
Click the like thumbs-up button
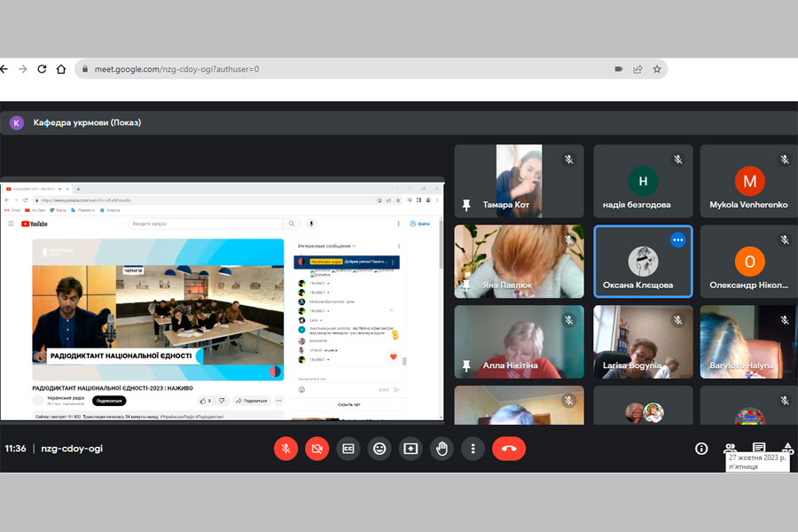coord(206,401)
